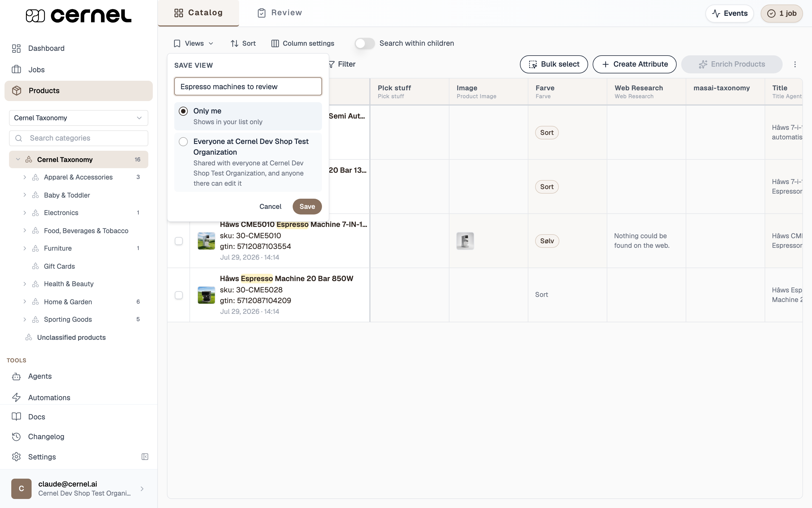Image resolution: width=812 pixels, height=508 pixels.
Task: Open the 1 job status button
Action: click(782, 14)
